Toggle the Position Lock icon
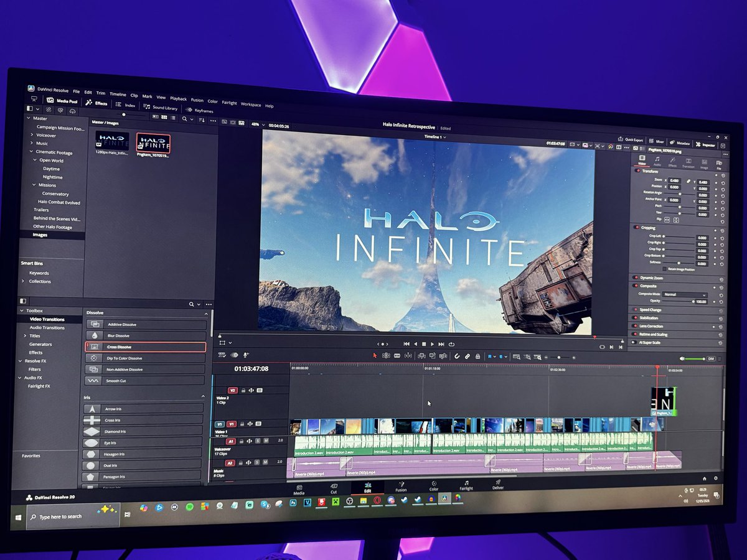Image resolution: width=747 pixels, height=560 pixels. (477, 357)
